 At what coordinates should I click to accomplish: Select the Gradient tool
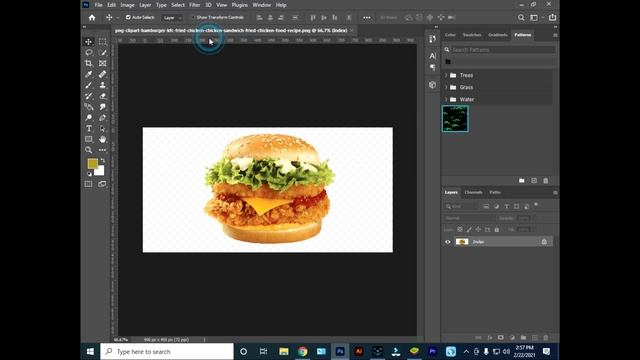[x=89, y=107]
